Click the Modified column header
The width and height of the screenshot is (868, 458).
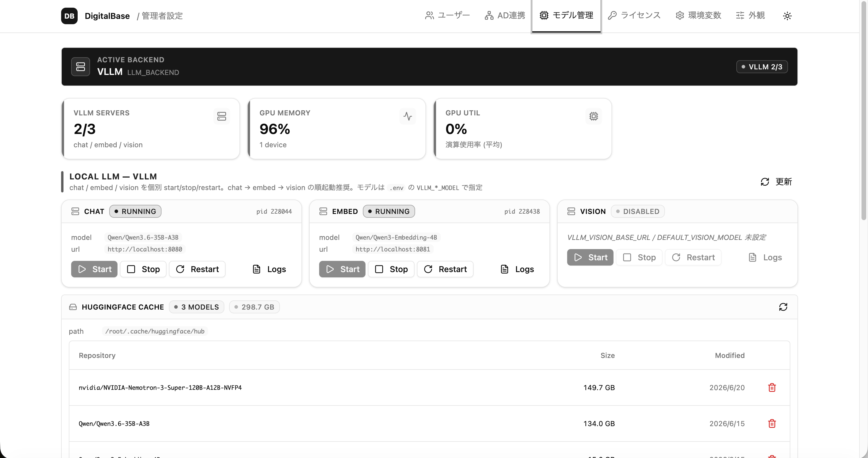point(730,356)
